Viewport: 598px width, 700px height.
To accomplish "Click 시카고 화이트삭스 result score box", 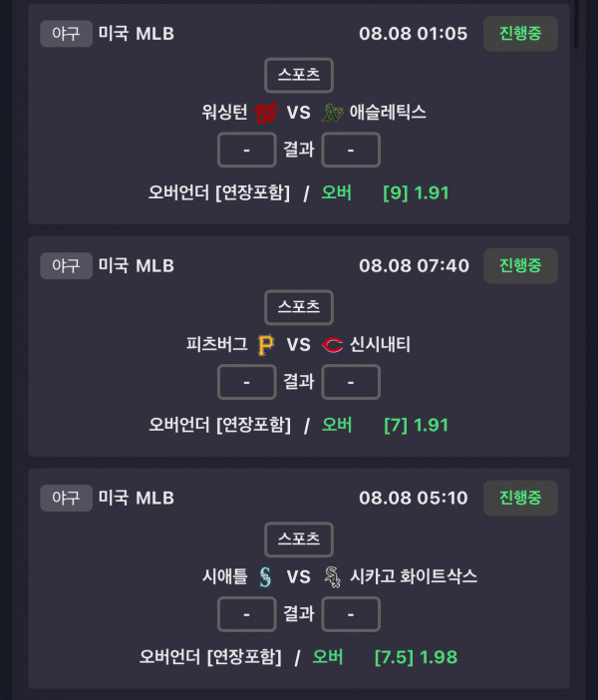I will tap(351, 614).
